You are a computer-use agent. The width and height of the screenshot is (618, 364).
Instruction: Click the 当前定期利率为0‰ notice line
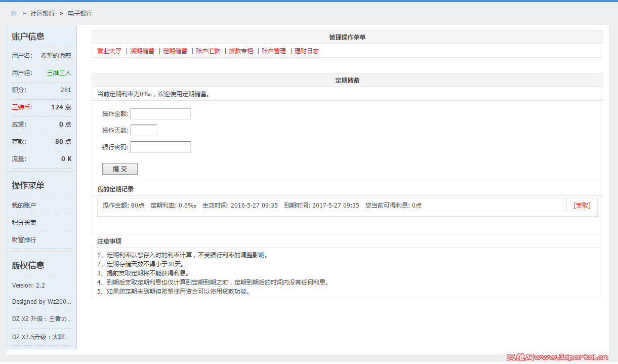coord(153,94)
